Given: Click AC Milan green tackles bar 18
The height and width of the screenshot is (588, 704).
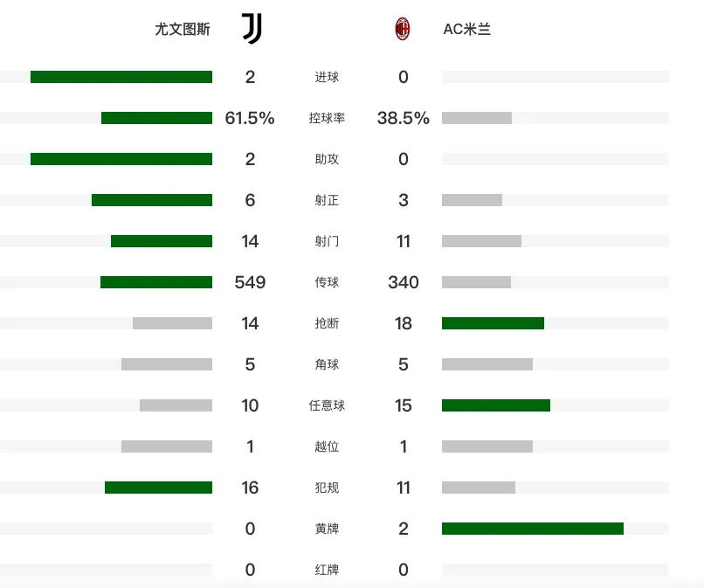Looking at the screenshot, I should (493, 323).
